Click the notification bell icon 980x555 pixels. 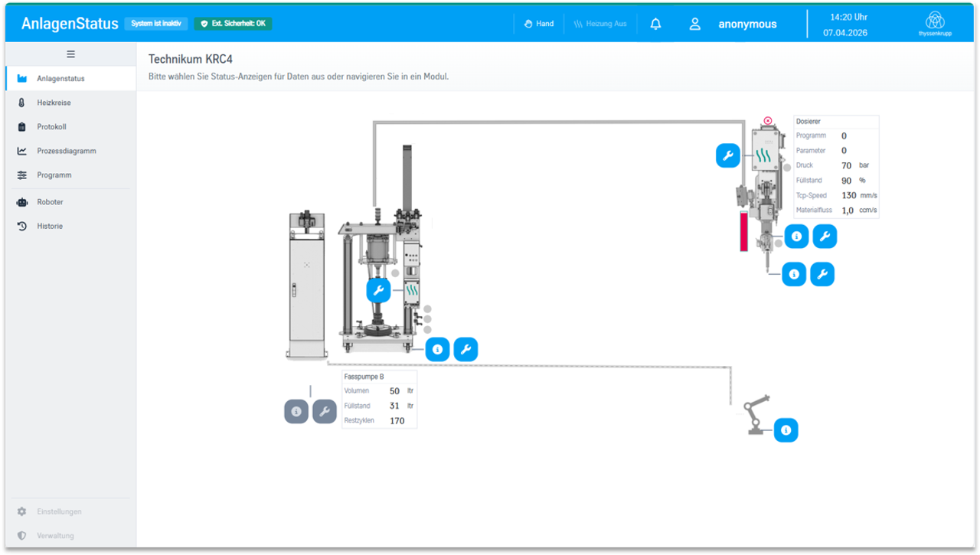pos(655,24)
